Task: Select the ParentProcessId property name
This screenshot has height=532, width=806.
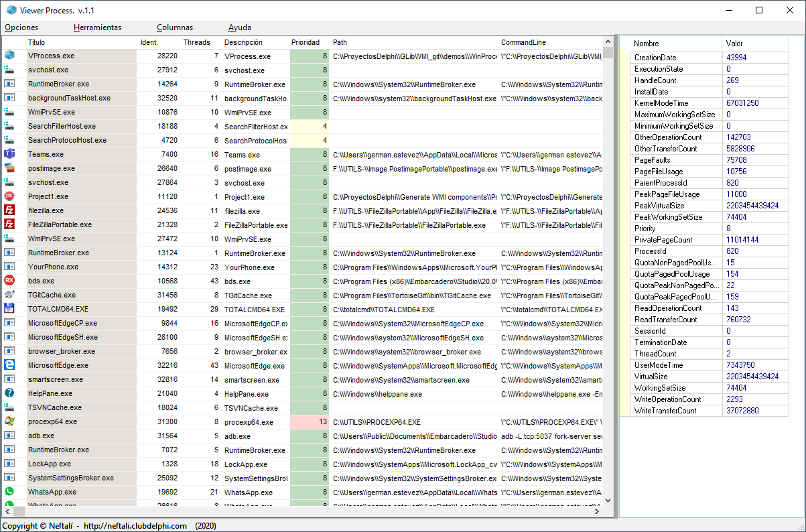Action: pos(659,183)
